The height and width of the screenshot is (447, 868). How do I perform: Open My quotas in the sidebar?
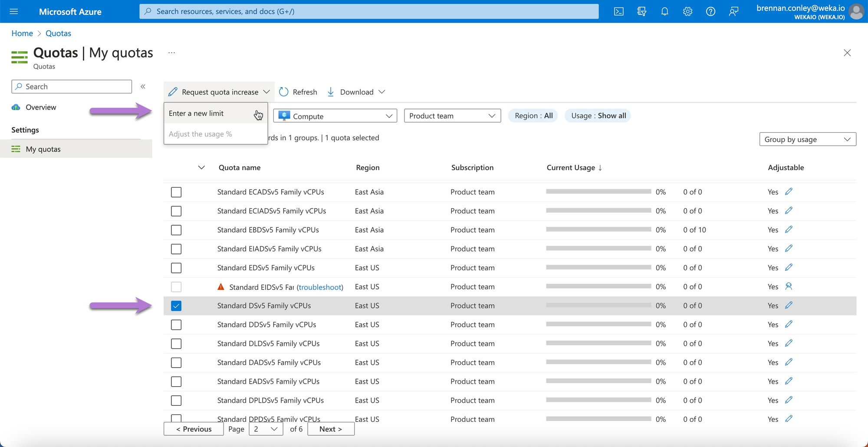point(43,149)
